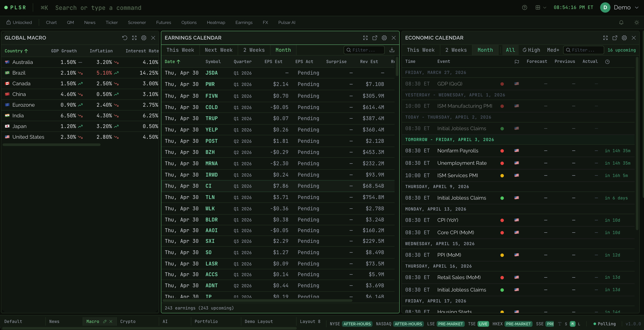Open the Portfolio layout
The width and height of the screenshot is (644, 330).
point(206,321)
